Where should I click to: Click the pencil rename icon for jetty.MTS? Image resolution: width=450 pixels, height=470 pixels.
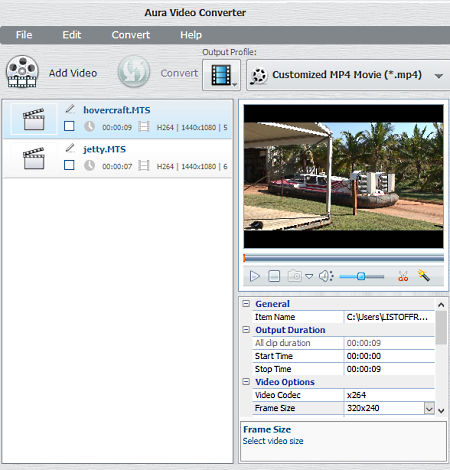pyautogui.click(x=70, y=148)
